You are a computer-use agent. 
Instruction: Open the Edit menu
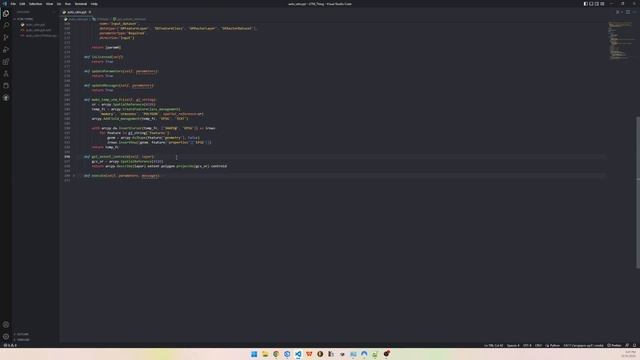22,4
